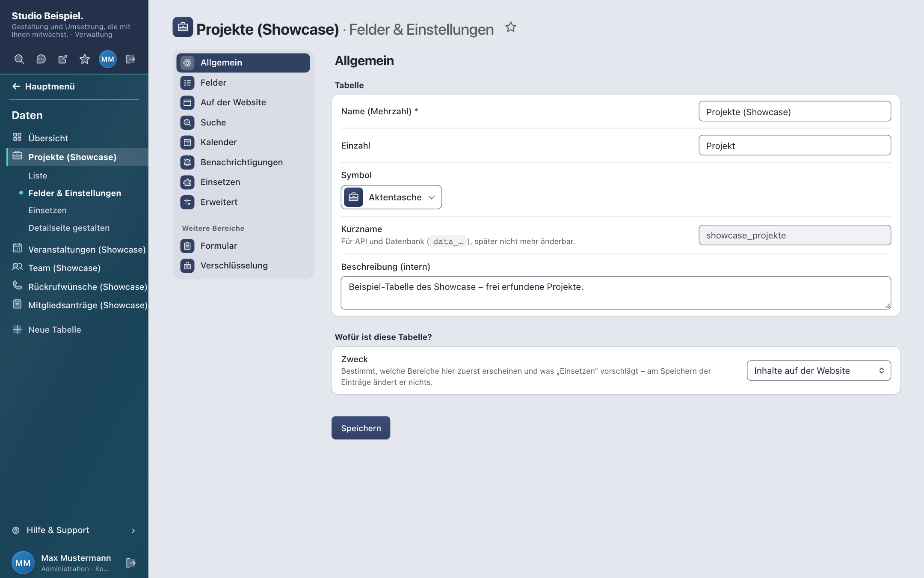Screen dimensions: 924x578
Task: Open Detailseite gestalten in sidebar
Action: pyautogui.click(x=69, y=228)
